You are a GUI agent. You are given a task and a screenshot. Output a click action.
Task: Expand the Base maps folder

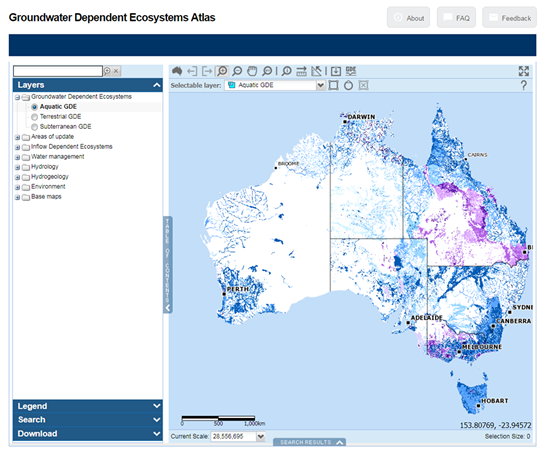point(17,197)
